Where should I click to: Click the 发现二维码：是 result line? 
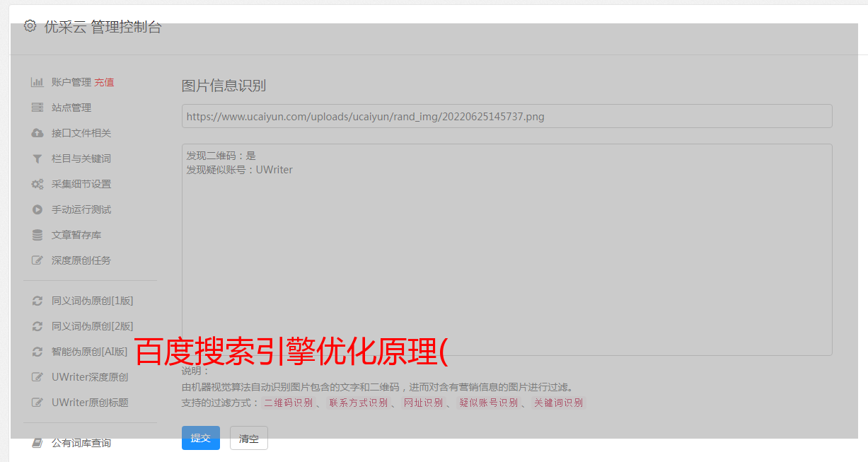click(221, 156)
